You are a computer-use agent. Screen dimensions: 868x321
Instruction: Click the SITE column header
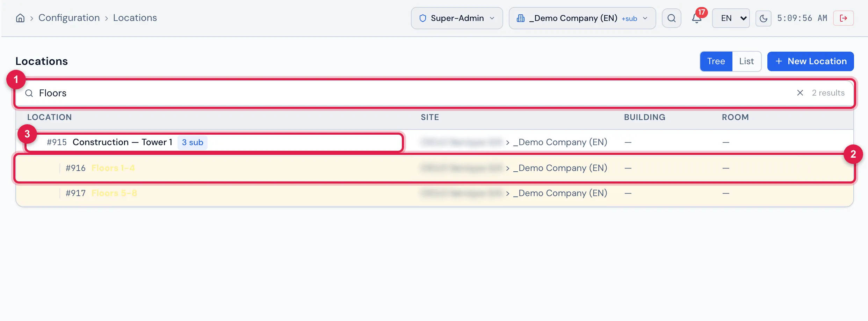tap(430, 117)
